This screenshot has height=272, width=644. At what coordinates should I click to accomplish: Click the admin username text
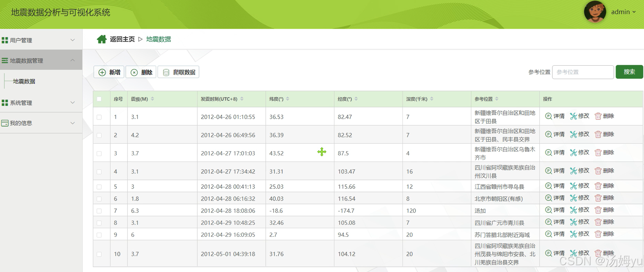[620, 12]
